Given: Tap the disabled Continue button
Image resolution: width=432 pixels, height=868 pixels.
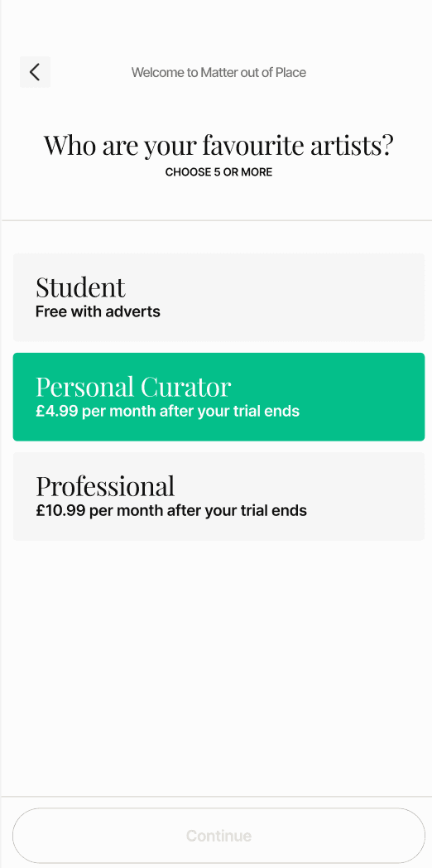Looking at the screenshot, I should tap(218, 836).
